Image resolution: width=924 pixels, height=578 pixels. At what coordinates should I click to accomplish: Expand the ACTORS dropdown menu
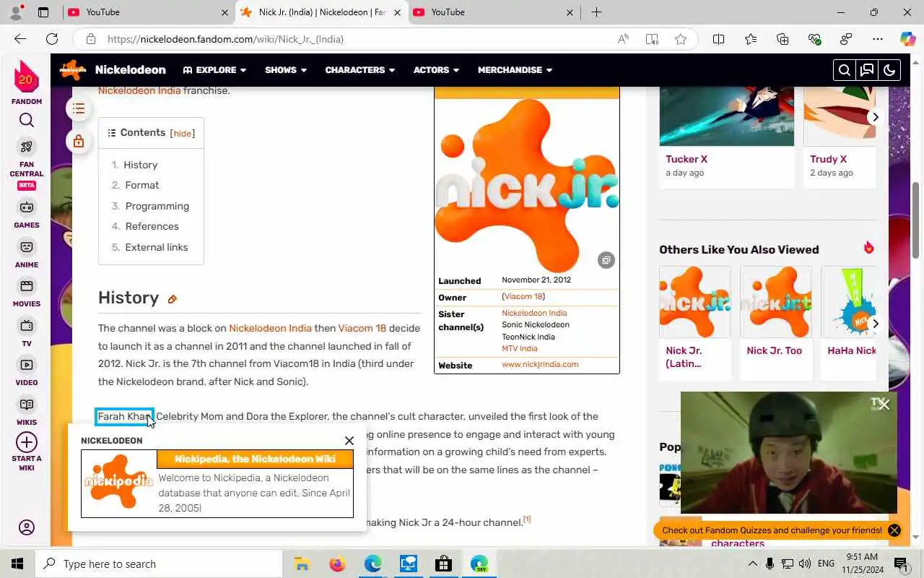436,70
